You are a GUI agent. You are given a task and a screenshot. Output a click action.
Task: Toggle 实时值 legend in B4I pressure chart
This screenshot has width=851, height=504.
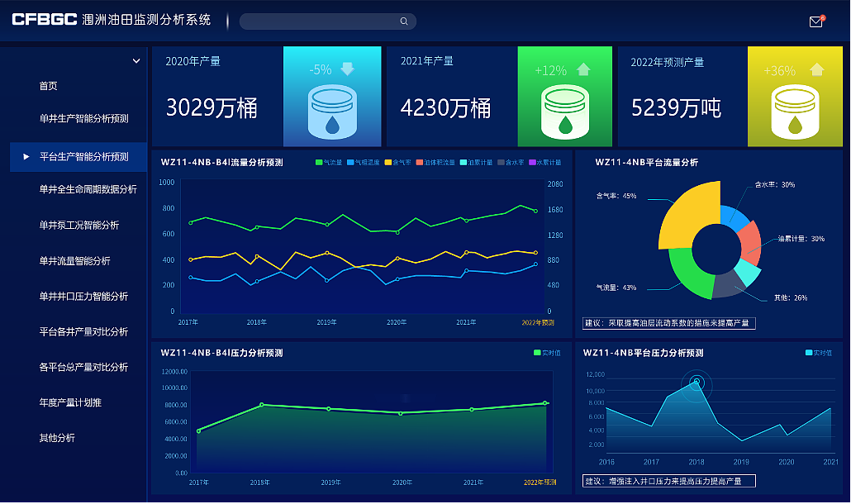[547, 353]
